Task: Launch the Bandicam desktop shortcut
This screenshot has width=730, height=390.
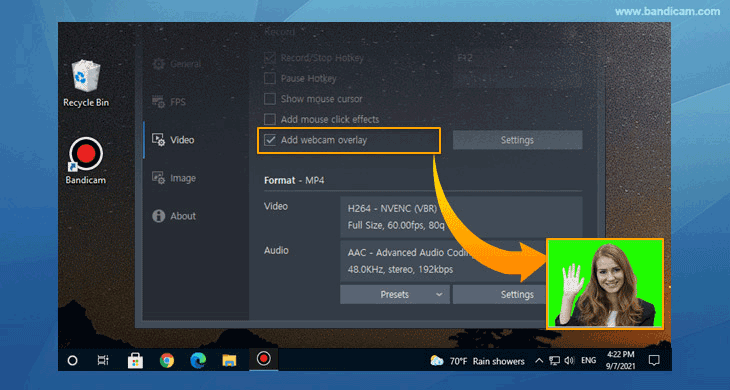Action: click(86, 161)
